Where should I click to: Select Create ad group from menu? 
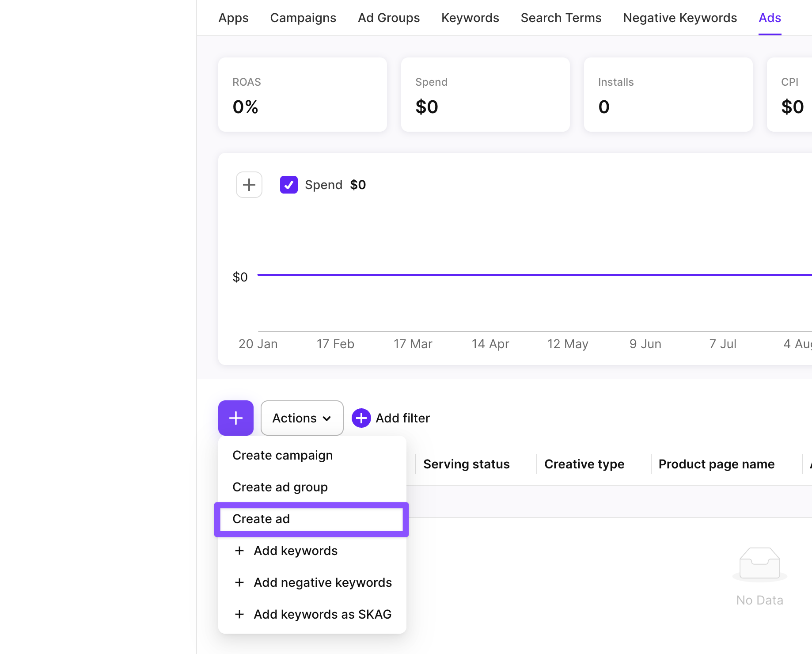(280, 487)
